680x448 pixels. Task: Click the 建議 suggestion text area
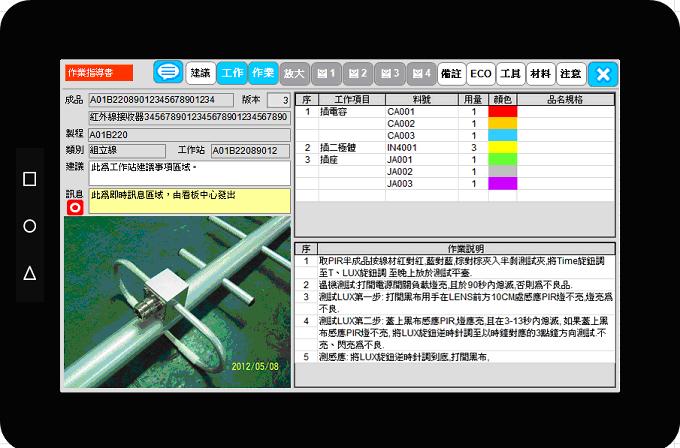coord(190,173)
